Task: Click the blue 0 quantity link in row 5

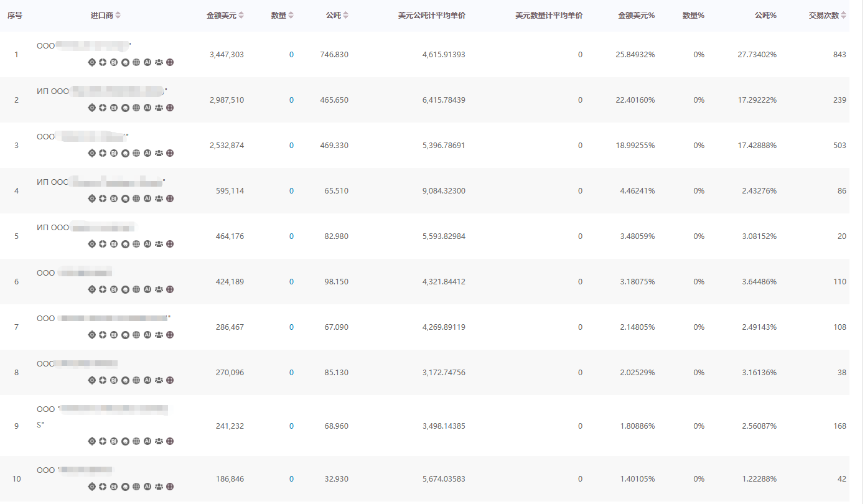Action: (x=291, y=236)
